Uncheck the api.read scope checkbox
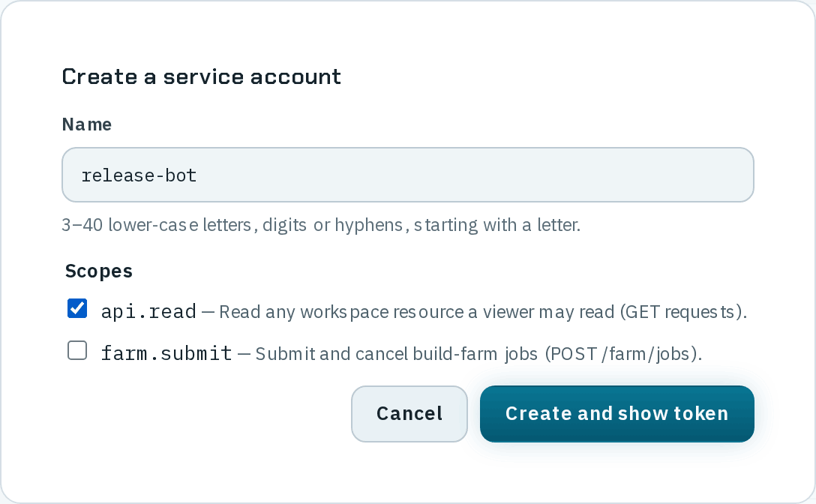This screenshot has width=816, height=504. pos(77,308)
